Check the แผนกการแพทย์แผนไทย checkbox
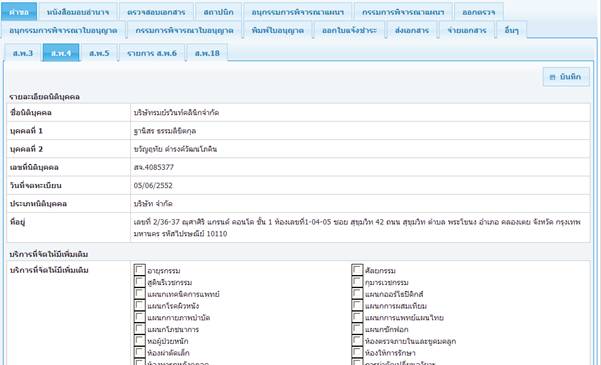 pos(357,317)
